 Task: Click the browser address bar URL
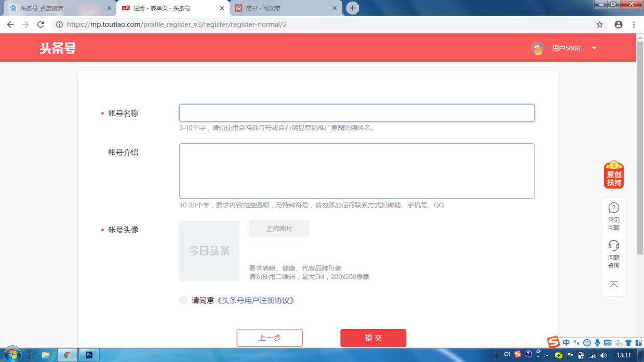[177, 24]
